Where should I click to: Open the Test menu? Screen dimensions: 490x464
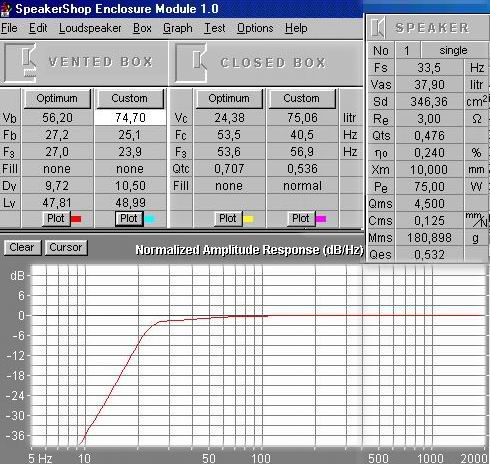click(x=215, y=28)
